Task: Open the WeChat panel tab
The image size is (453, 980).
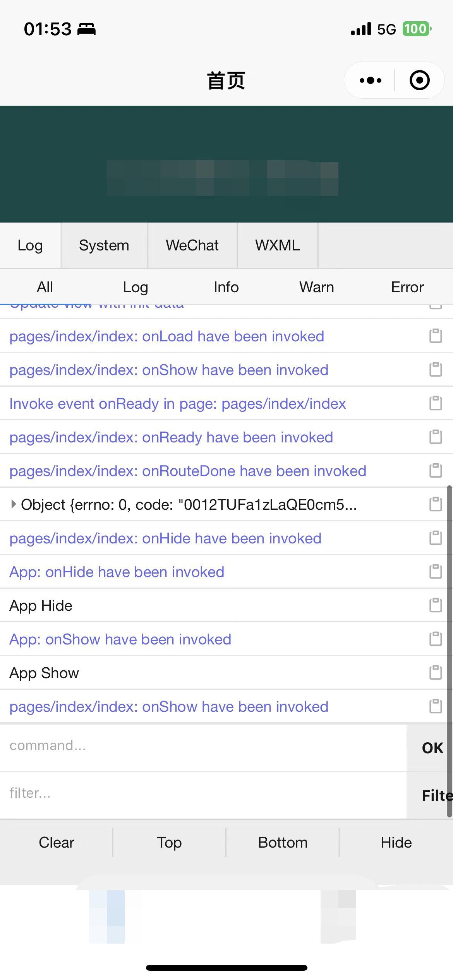Action: (192, 245)
